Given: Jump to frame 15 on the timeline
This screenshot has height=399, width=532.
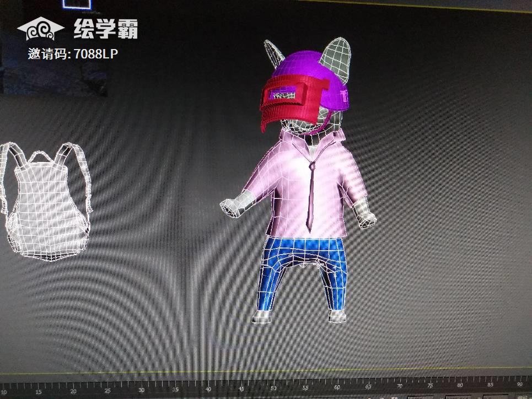Looking at the screenshot, I should click(x=39, y=392).
